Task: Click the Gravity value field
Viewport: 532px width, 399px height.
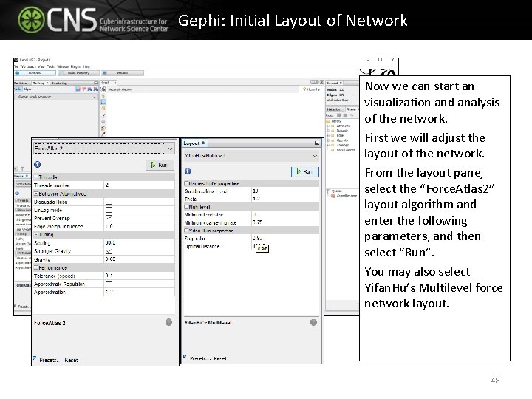Action: pyautogui.click(x=139, y=259)
